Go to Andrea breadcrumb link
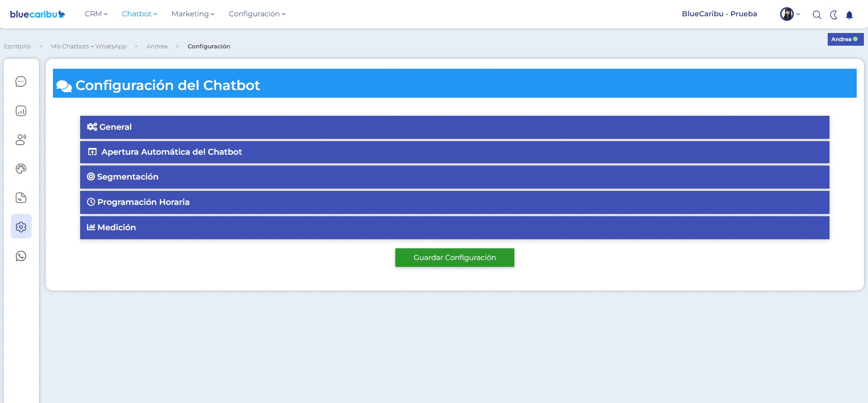This screenshot has width=868, height=403. (x=157, y=46)
